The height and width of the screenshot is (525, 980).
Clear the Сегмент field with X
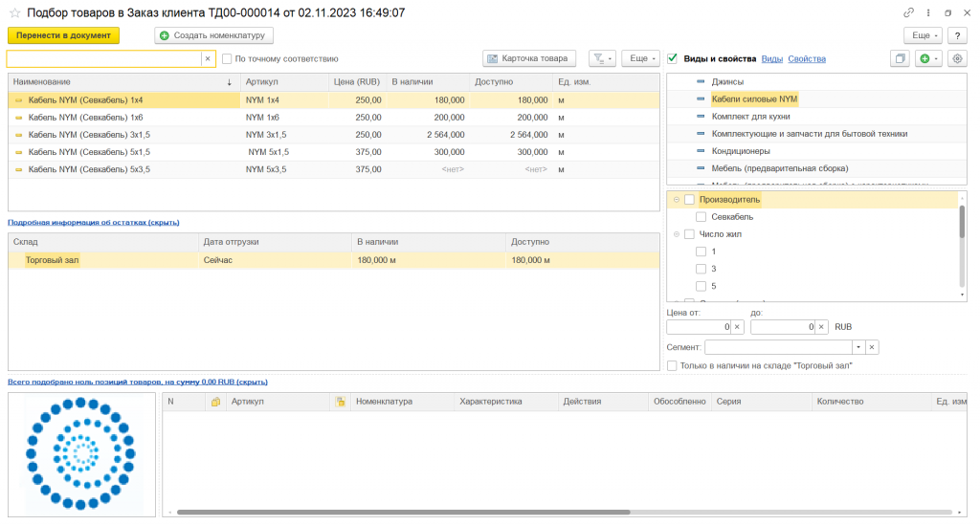click(872, 347)
